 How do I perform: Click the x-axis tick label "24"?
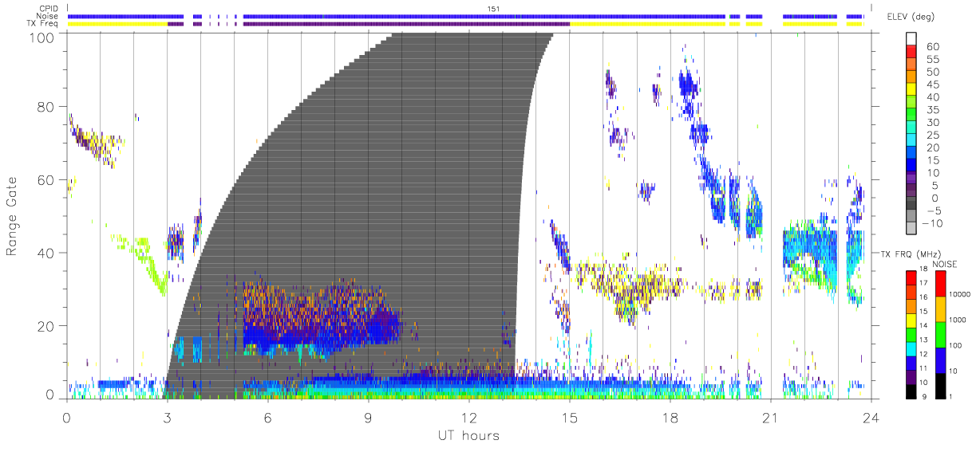871,417
